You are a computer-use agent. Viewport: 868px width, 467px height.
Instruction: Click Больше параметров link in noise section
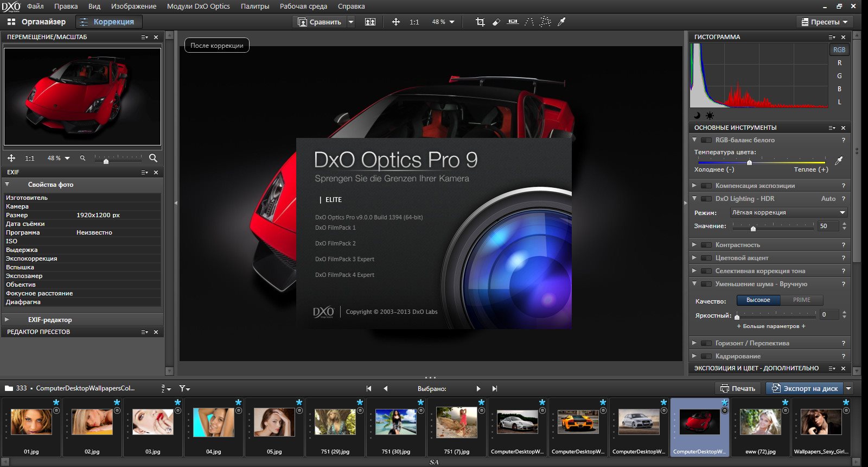771,326
